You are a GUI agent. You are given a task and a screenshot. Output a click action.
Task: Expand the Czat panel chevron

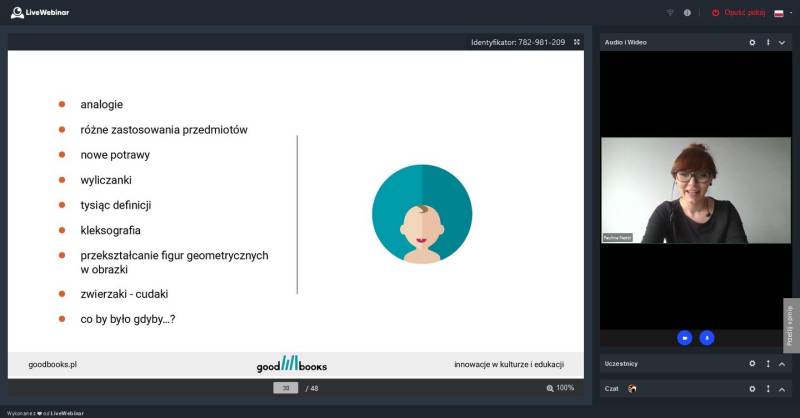[x=782, y=388]
